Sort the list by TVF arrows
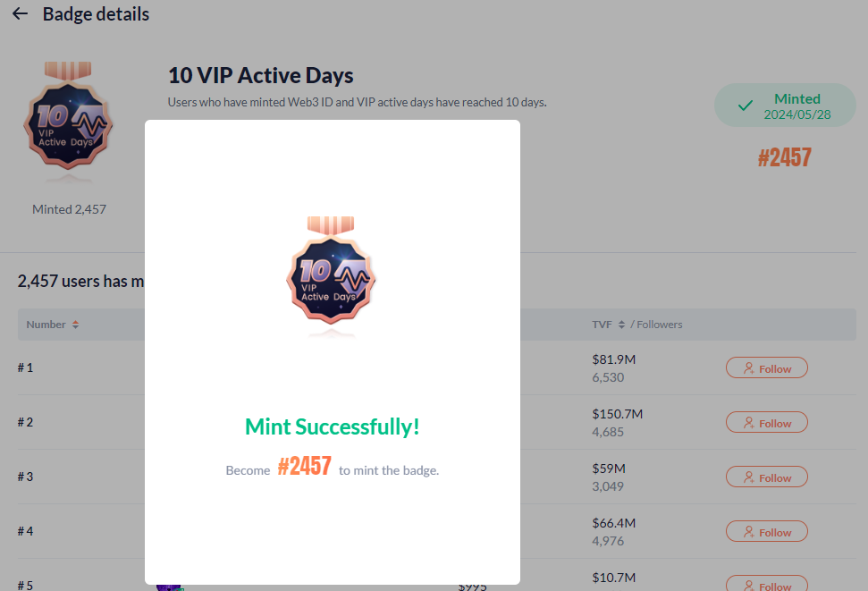Screen dimensions: 868x591 (x=621, y=325)
